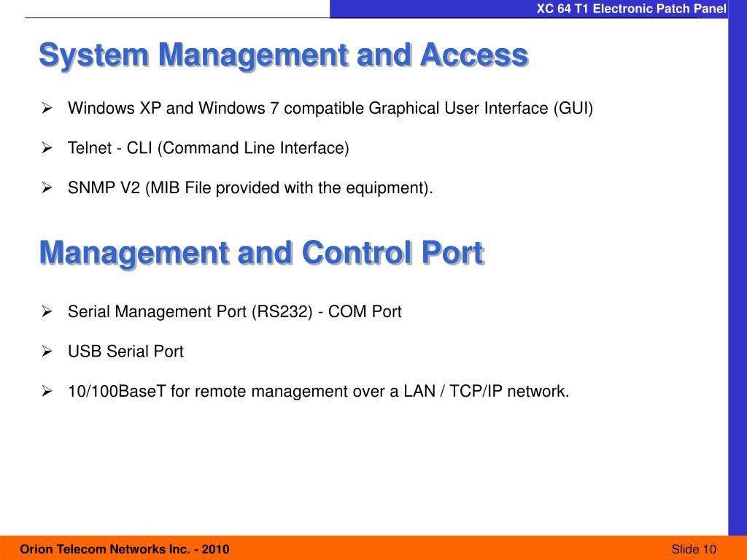Click the 'Management and Control Port' heading
The height and width of the screenshot is (560, 747).
(x=262, y=253)
